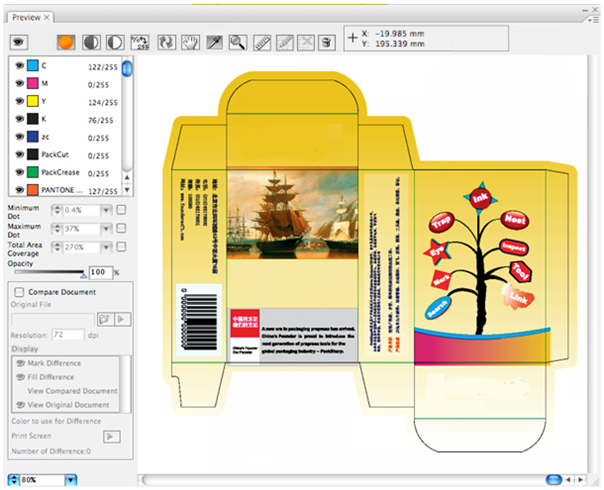Enable the Compare Document checkbox
The width and height of the screenshot is (604, 490).
tap(19, 292)
